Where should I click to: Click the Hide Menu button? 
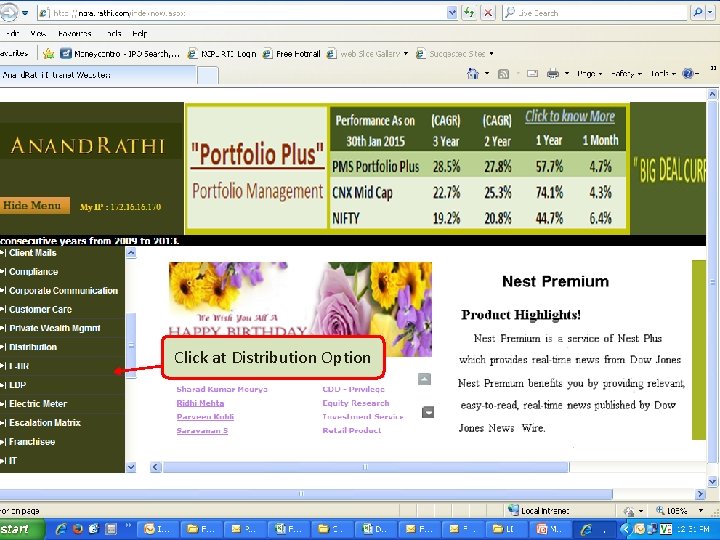tap(35, 205)
